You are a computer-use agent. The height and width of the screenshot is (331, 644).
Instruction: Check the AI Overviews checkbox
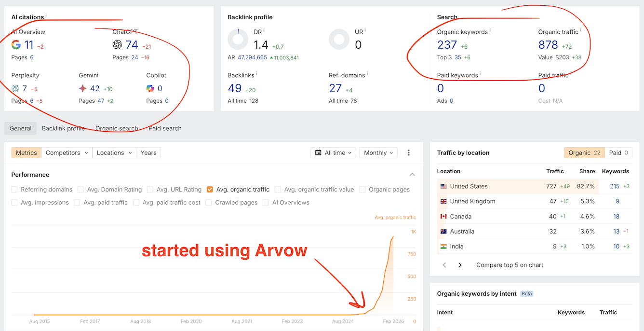coord(266,203)
